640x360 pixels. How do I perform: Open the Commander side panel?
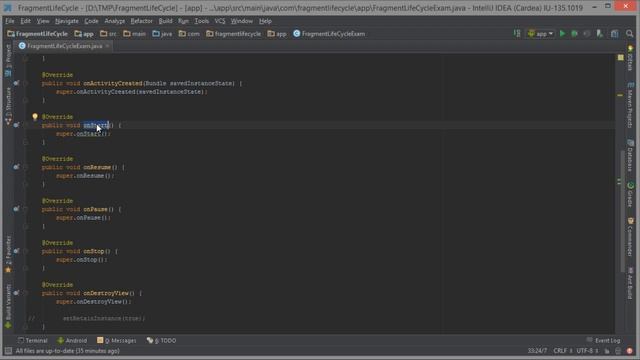click(x=630, y=237)
